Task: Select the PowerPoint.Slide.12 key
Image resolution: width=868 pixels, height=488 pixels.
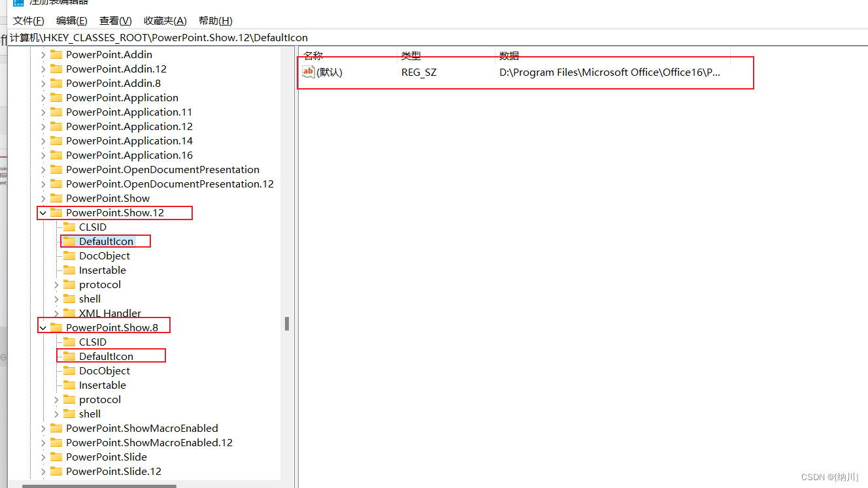Action: point(114,472)
